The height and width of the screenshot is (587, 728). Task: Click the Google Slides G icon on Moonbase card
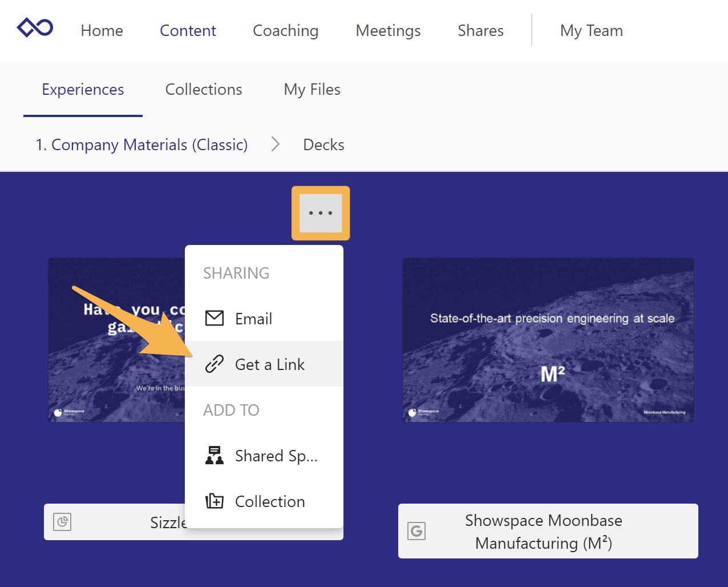click(416, 531)
